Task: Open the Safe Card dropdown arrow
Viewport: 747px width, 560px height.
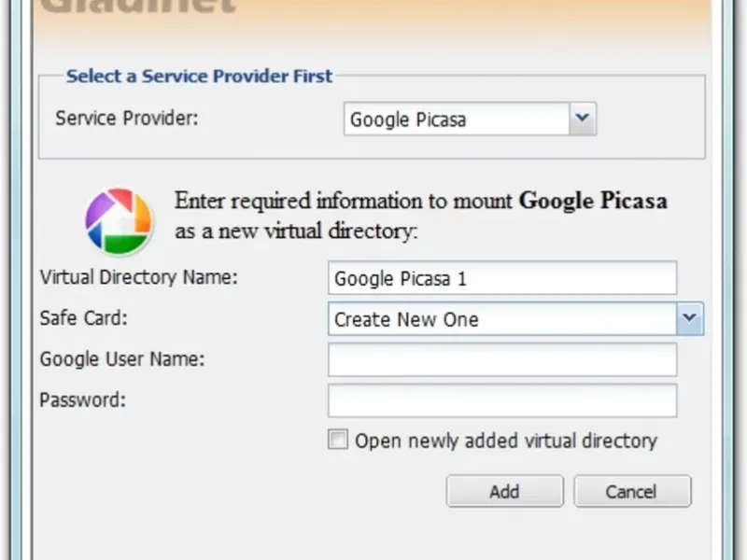Action: [690, 318]
